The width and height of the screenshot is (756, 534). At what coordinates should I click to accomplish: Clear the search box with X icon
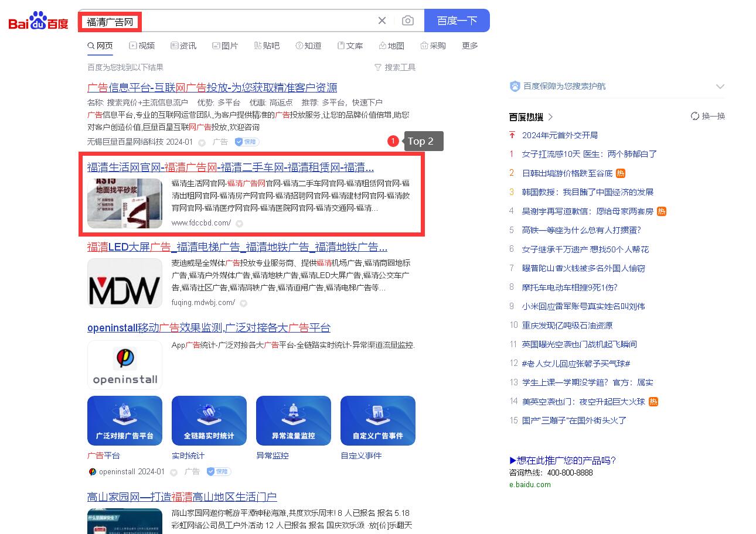[382, 20]
